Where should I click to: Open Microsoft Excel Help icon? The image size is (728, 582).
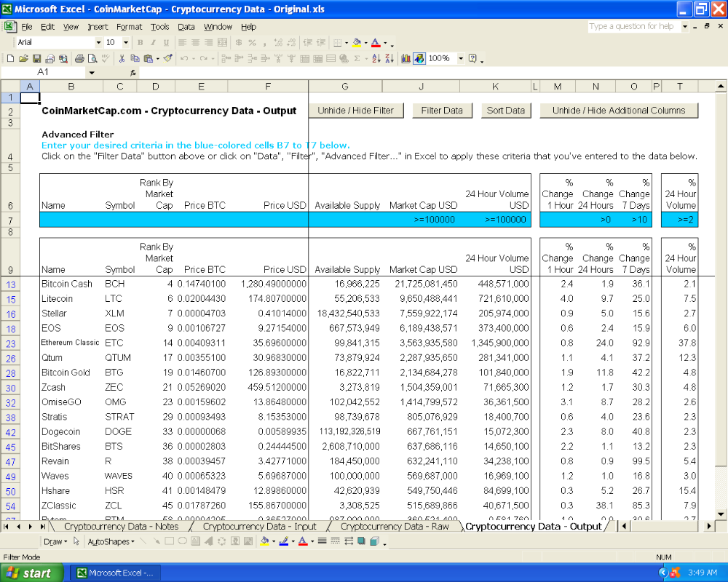tap(472, 58)
